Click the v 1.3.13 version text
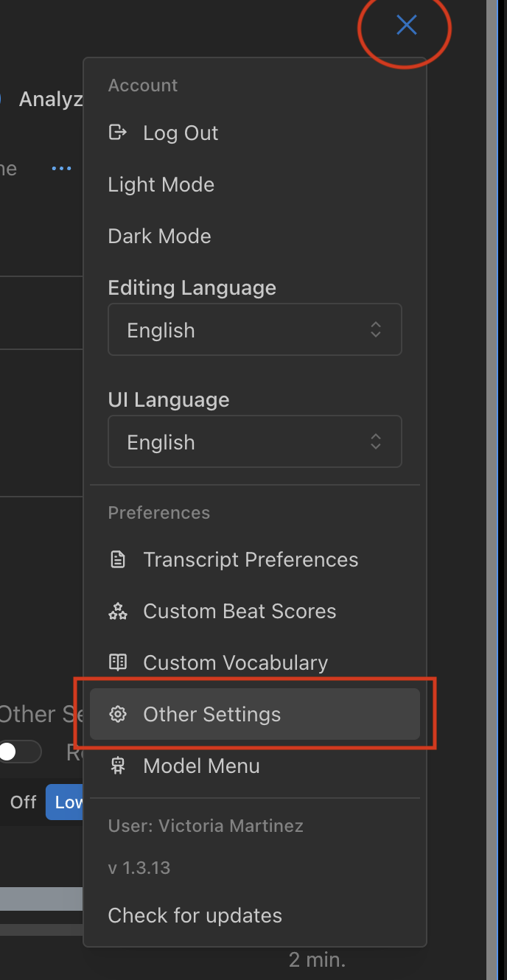Image resolution: width=507 pixels, height=980 pixels. pos(139,868)
